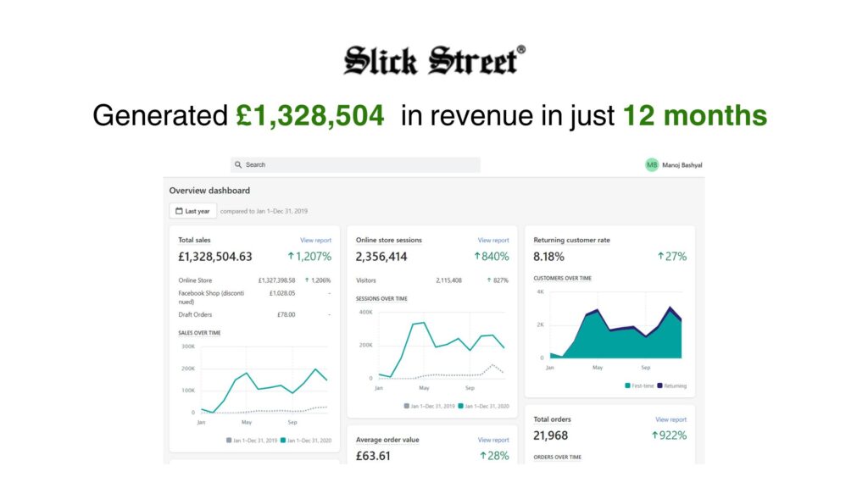Click the green up arrow beside 1,207%
This screenshot has width=868, height=488.
[291, 256]
